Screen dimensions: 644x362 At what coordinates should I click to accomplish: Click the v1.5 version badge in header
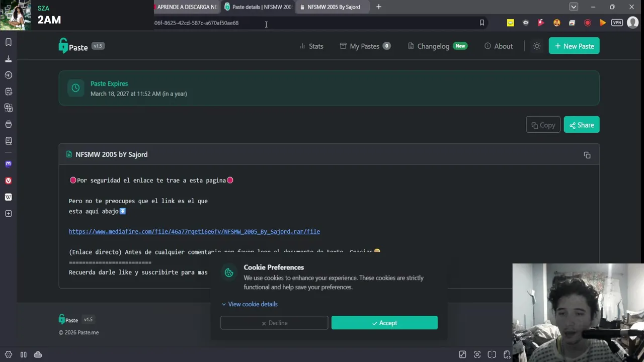tap(98, 46)
